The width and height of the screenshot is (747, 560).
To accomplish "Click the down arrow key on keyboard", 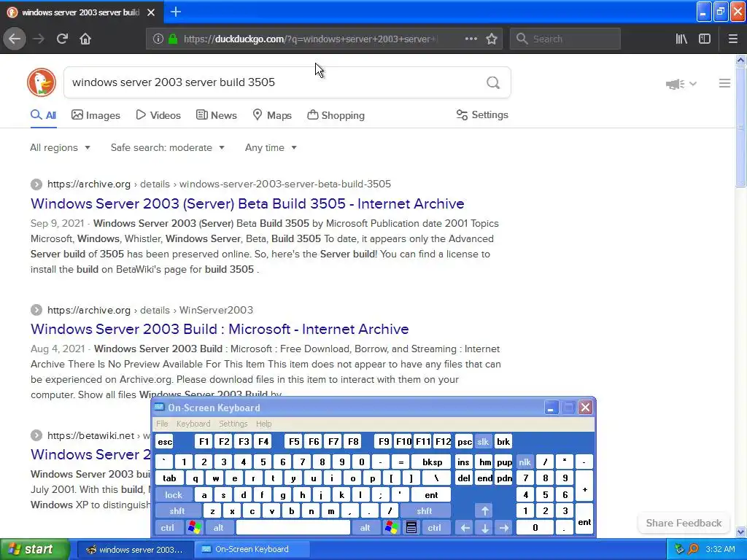I will (484, 528).
